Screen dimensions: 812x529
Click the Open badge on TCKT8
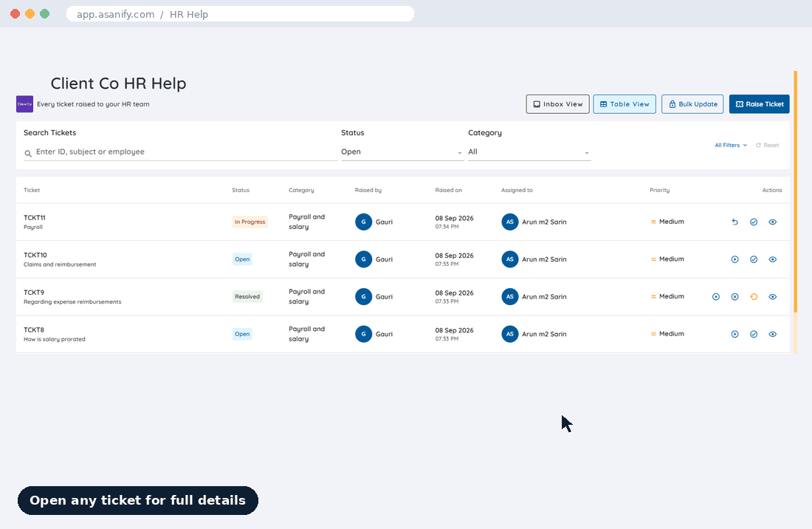[242, 334]
